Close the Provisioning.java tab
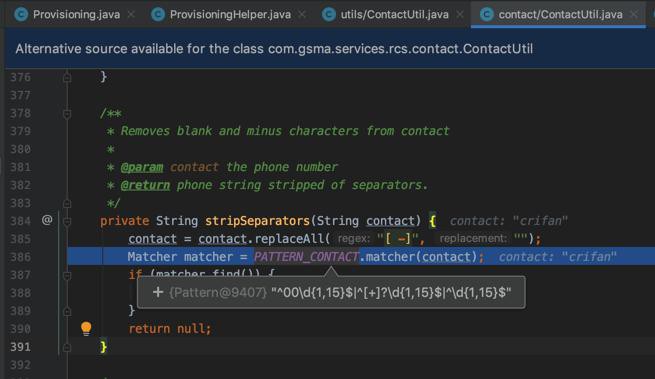Image resolution: width=655 pixels, height=379 pixels. 131,15
